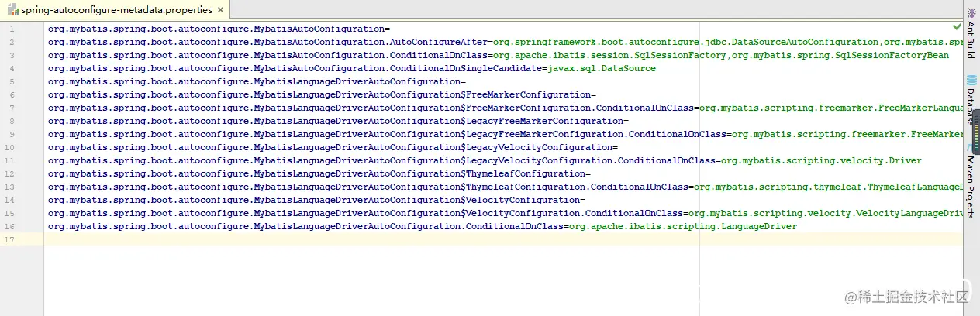
Task: Click the value org.apache.ibatis.scripting.LanguageDriver on line 16
Action: coord(683,226)
